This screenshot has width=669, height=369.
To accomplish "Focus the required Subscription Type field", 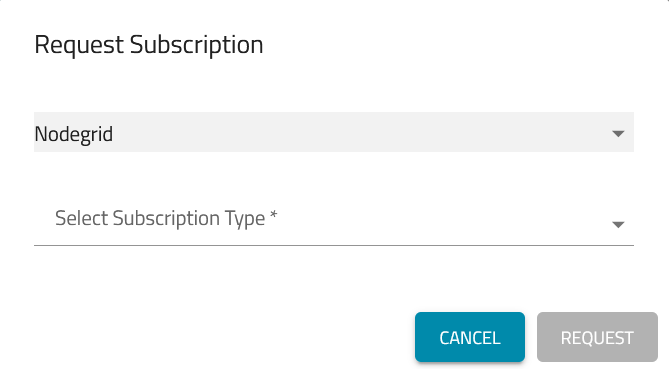I will coord(334,221).
